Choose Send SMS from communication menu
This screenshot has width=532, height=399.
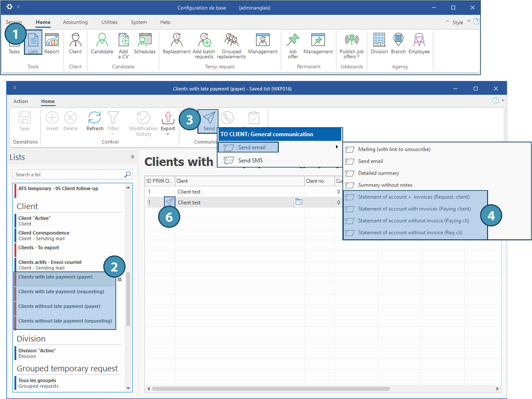250,160
